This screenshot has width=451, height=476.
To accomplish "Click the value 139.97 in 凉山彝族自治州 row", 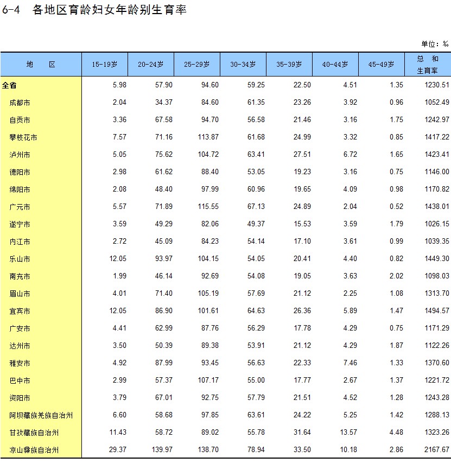I will (162, 449).
